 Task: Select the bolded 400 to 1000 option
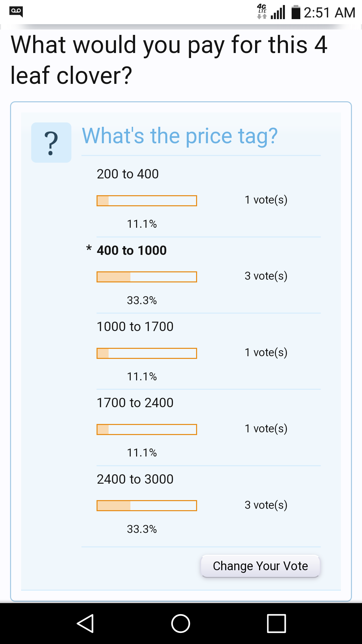(132, 251)
